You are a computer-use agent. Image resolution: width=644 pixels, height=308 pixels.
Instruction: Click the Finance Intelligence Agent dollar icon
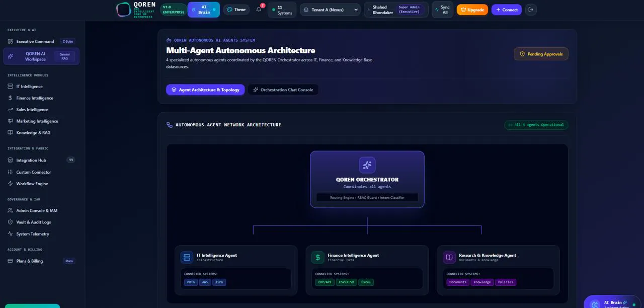point(318,258)
